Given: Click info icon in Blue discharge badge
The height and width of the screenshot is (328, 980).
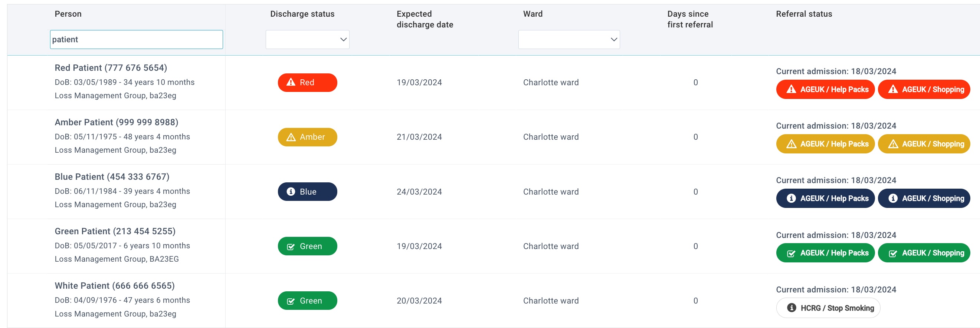Looking at the screenshot, I should pos(291,192).
